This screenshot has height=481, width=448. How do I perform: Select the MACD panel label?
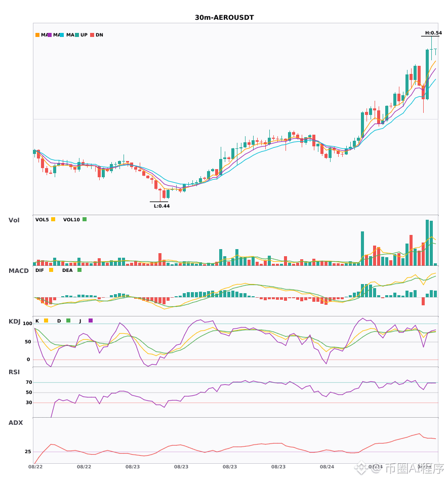[x=18, y=271]
